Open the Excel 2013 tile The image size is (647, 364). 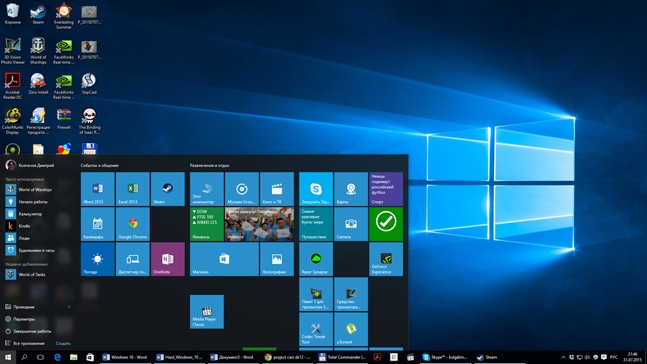coord(132,189)
